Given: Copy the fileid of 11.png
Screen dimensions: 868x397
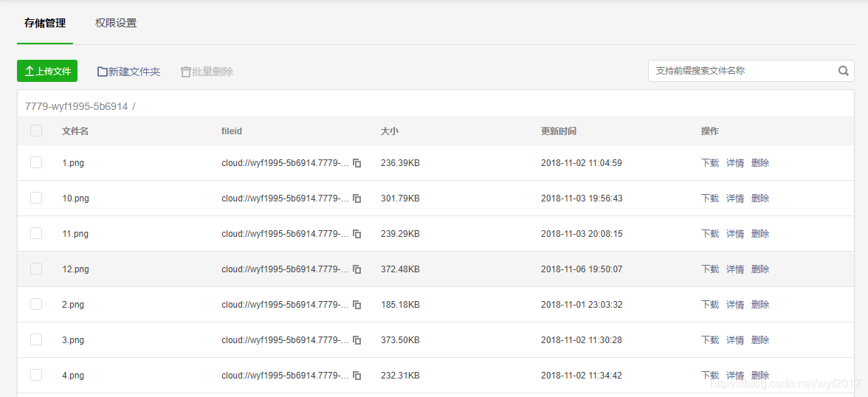Looking at the screenshot, I should coord(357,234).
